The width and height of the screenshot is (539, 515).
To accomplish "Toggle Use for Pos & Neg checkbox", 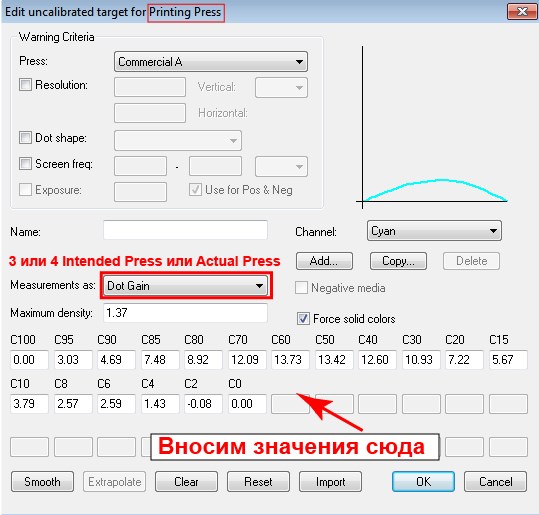I will tap(195, 189).
